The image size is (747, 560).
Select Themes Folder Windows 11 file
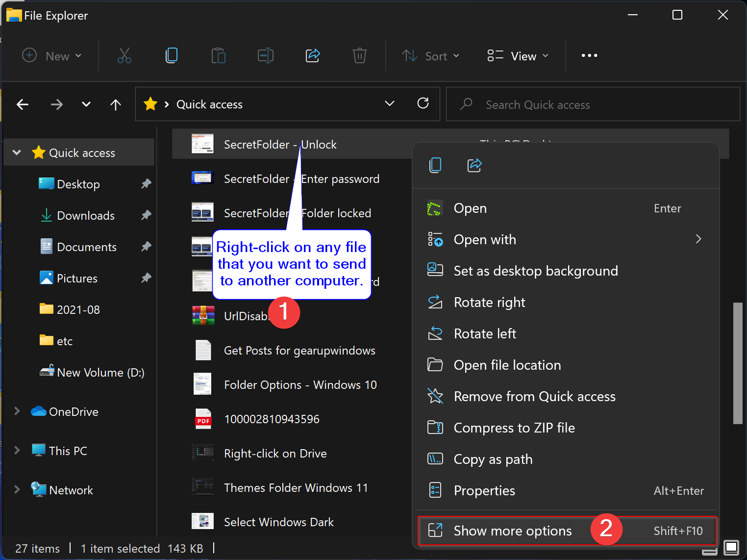[296, 488]
